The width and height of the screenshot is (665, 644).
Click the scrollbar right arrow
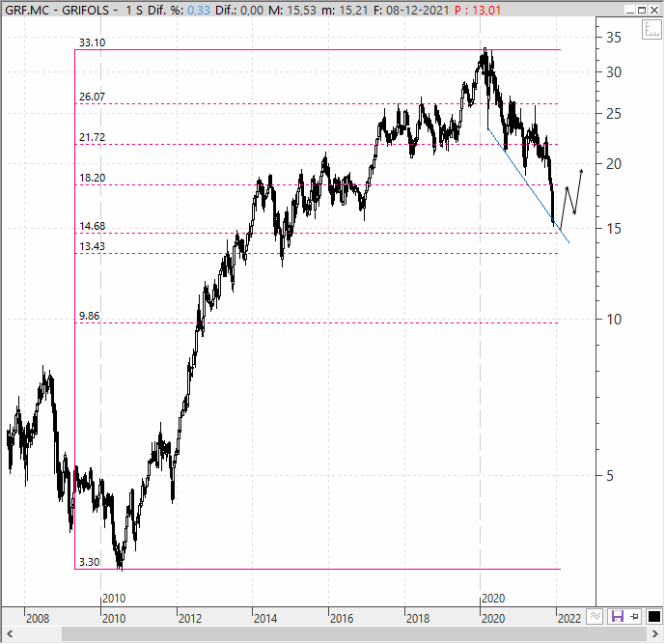[x=654, y=634]
